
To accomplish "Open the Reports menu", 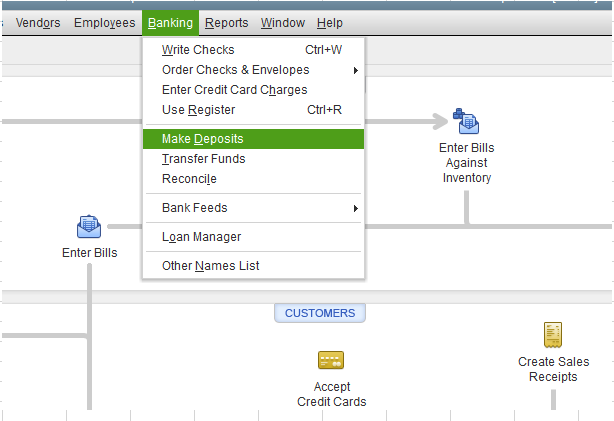I will [226, 23].
